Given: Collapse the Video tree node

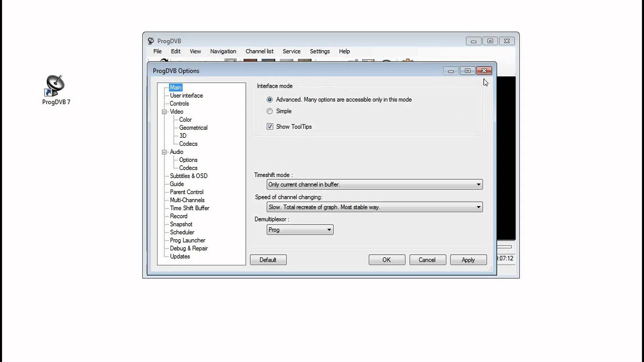Looking at the screenshot, I should [164, 112].
